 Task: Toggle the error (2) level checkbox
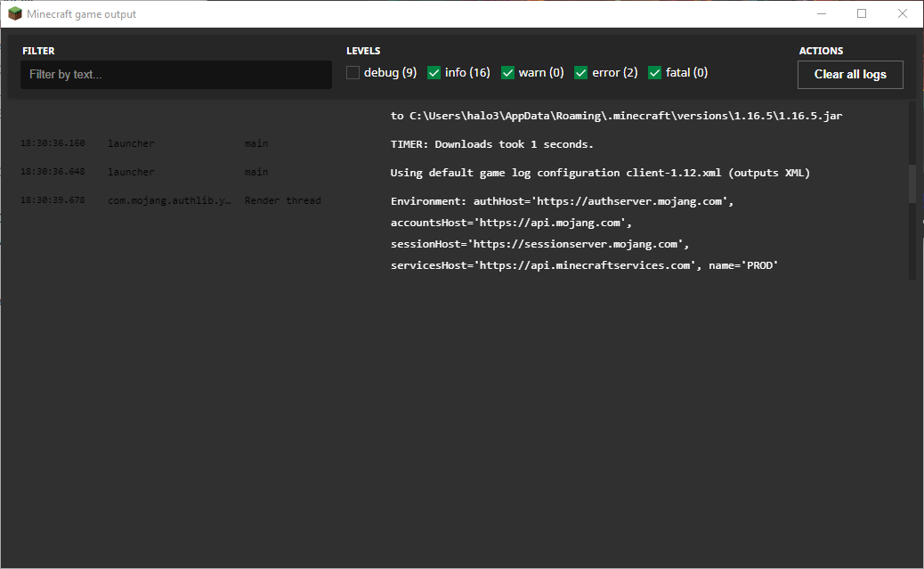tap(581, 73)
